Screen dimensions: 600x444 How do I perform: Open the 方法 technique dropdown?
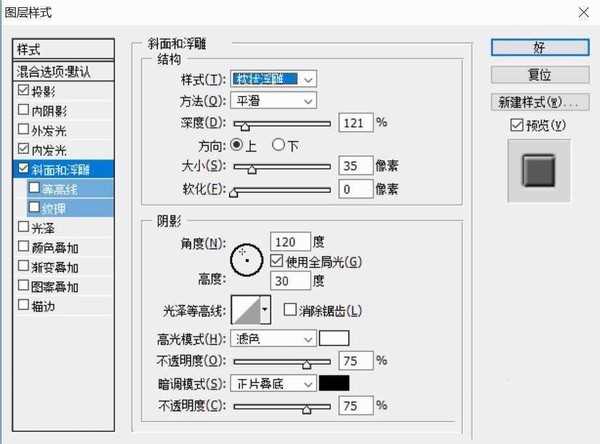tap(273, 101)
